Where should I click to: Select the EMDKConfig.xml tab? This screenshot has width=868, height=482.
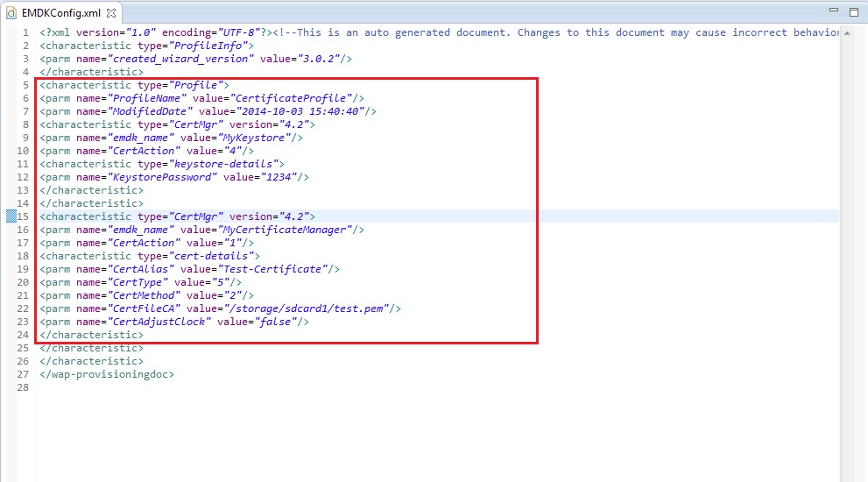(x=61, y=13)
